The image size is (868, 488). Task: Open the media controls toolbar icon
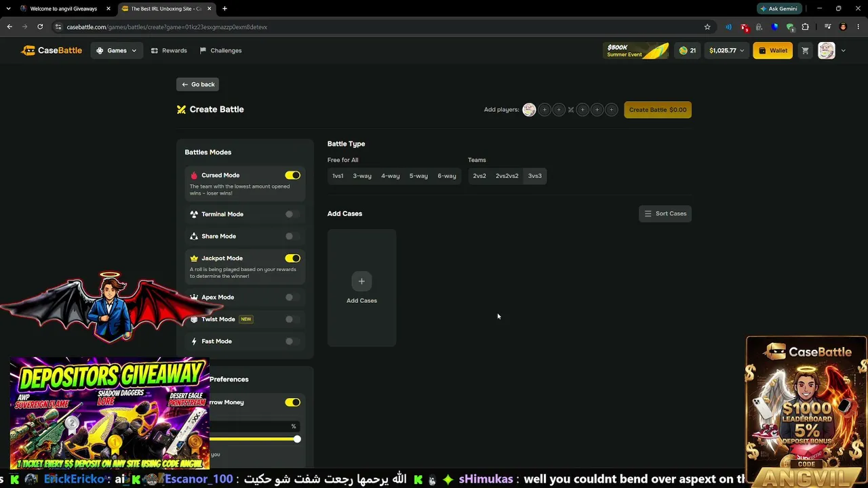click(x=827, y=27)
